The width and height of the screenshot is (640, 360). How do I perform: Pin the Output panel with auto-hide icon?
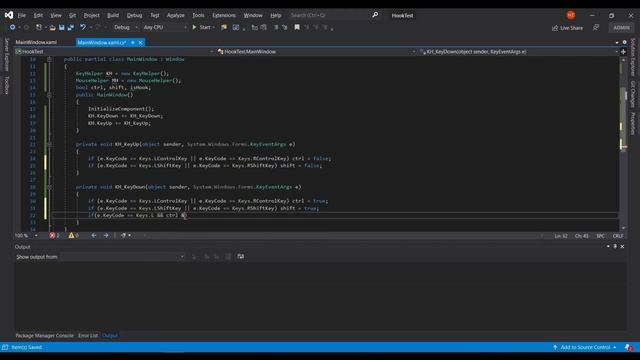click(615, 247)
